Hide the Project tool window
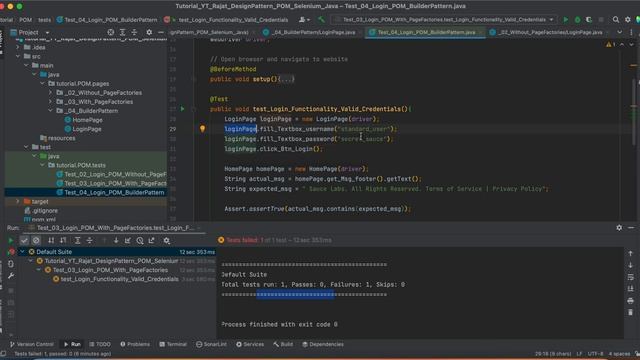Viewport: 640px width, 360px height. (161, 32)
